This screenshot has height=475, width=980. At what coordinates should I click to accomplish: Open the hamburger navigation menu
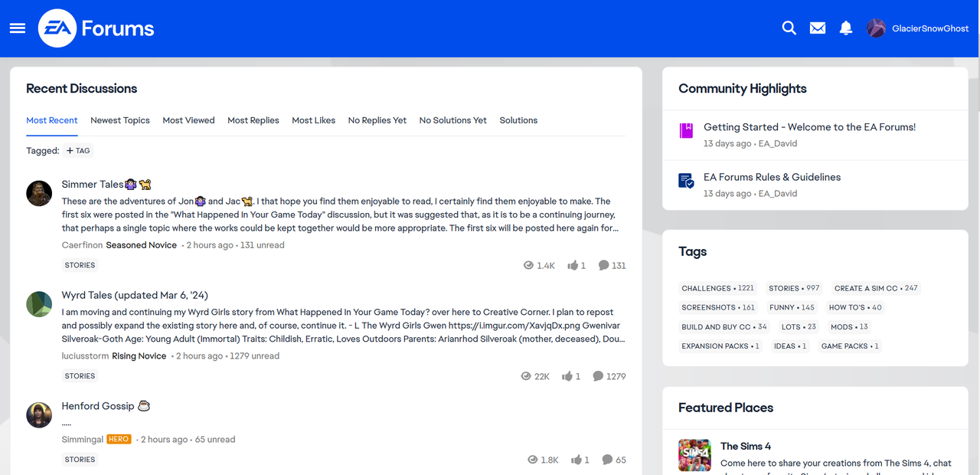(18, 28)
